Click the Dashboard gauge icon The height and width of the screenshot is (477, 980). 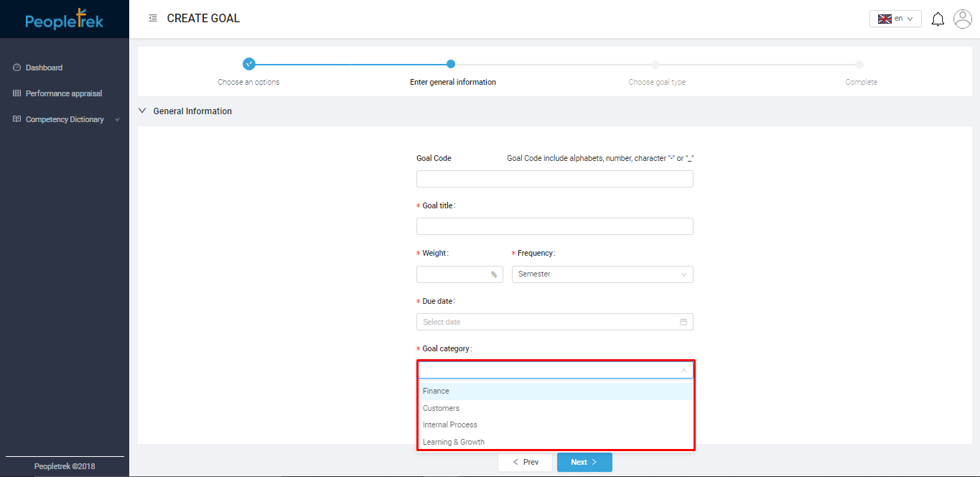pos(17,68)
